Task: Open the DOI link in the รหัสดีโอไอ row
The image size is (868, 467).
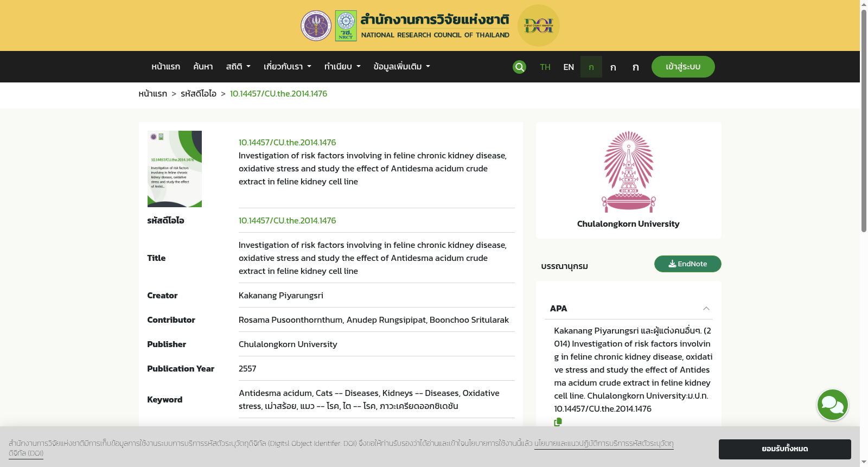Action: point(287,220)
